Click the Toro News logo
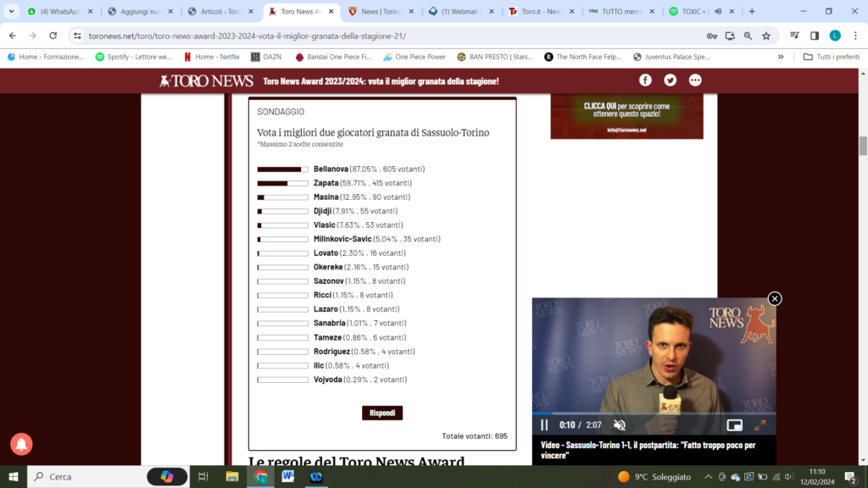This screenshot has width=868, height=488. point(207,80)
